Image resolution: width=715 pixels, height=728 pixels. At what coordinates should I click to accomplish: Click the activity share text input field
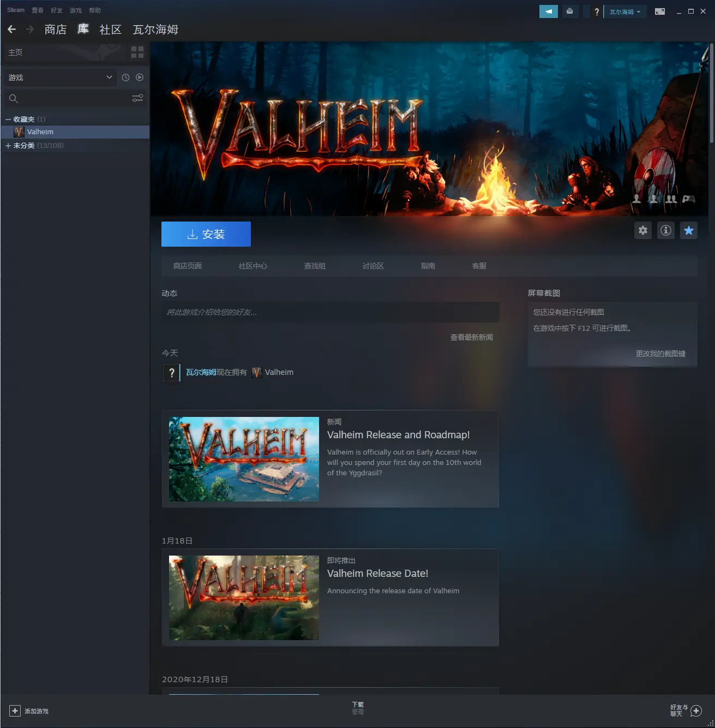tap(331, 312)
